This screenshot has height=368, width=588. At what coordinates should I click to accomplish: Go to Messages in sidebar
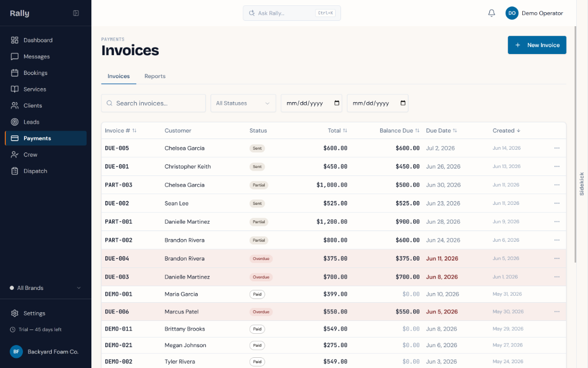point(46,57)
